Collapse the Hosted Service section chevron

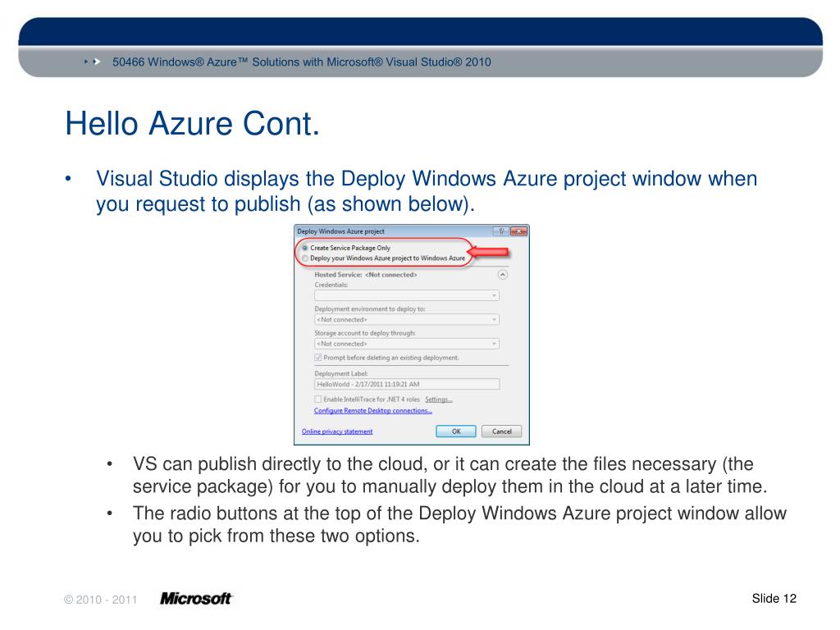point(503,275)
